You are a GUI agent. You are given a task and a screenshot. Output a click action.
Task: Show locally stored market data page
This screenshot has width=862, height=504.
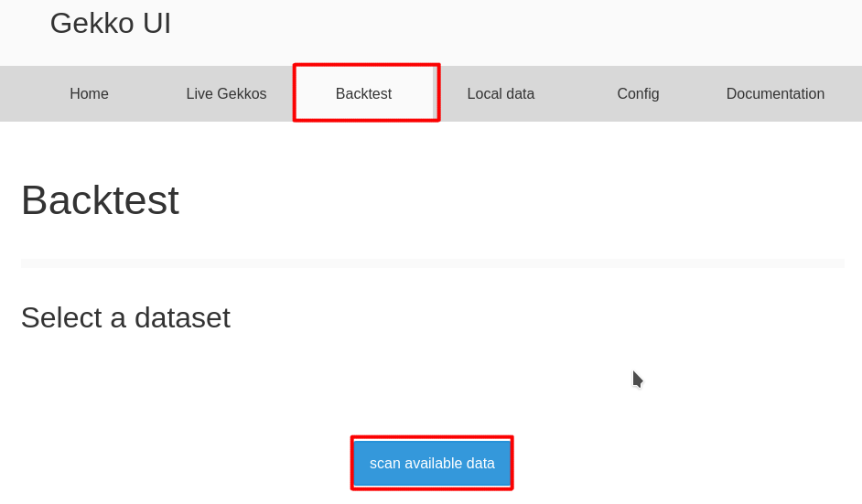point(501,93)
